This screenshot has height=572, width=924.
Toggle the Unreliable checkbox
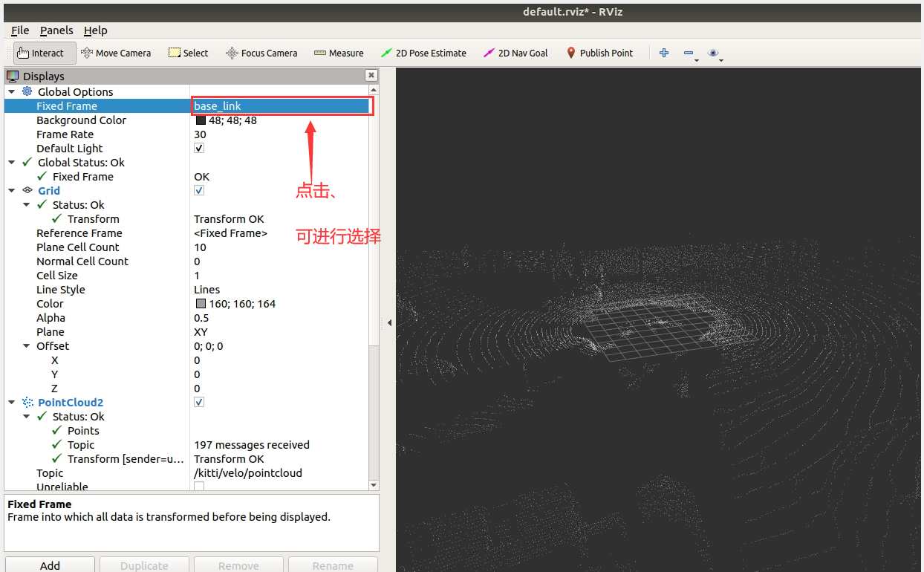199,486
